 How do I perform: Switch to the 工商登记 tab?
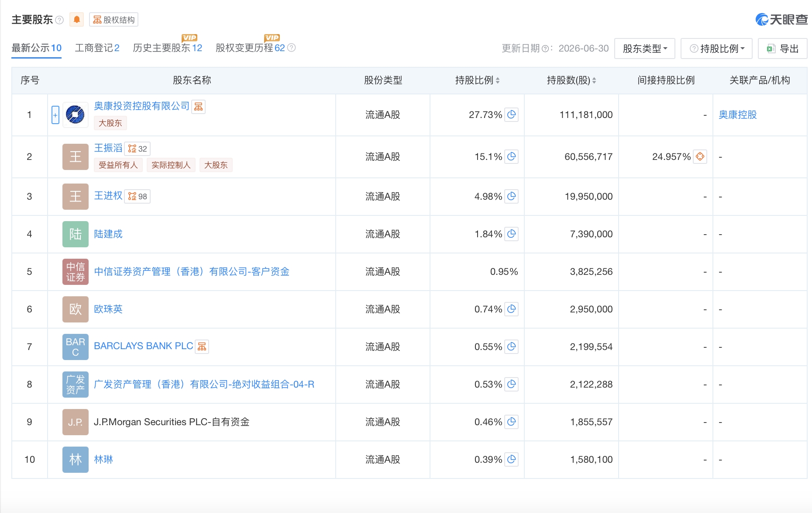(97, 48)
